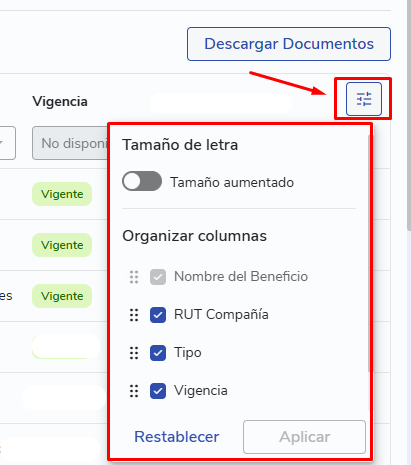Click the page's right-edge scrollbar
The image size is (411, 465).
pos(409,115)
